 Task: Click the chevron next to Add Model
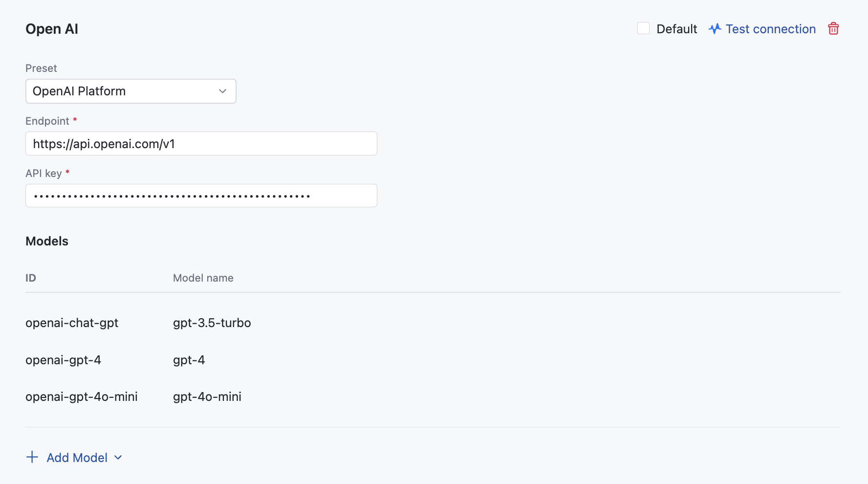[118, 458]
